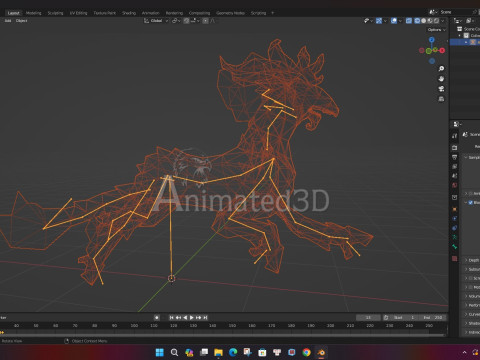This screenshot has height=360, width=480.
Task: Click the zoom magnifier viewport icon
Action: (x=441, y=69)
